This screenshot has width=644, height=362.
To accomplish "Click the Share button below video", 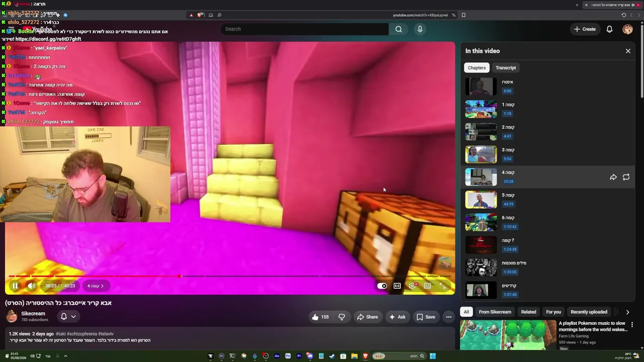I will click(x=367, y=317).
